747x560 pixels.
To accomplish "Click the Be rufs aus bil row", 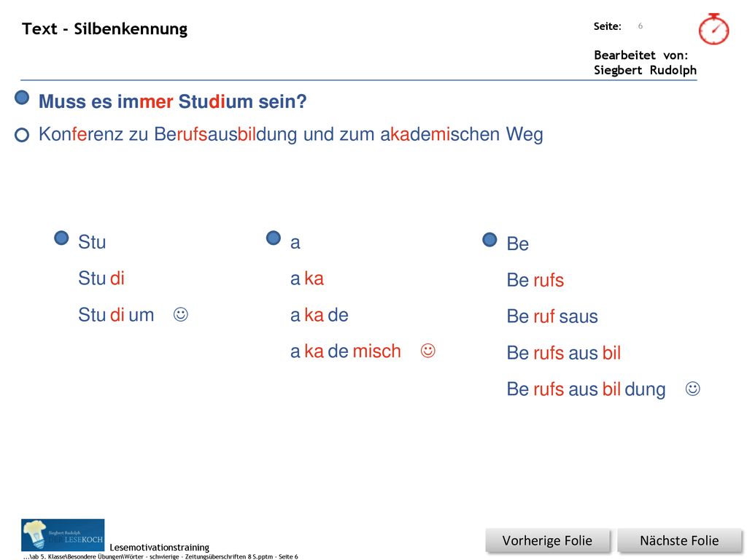I will (x=564, y=353).
